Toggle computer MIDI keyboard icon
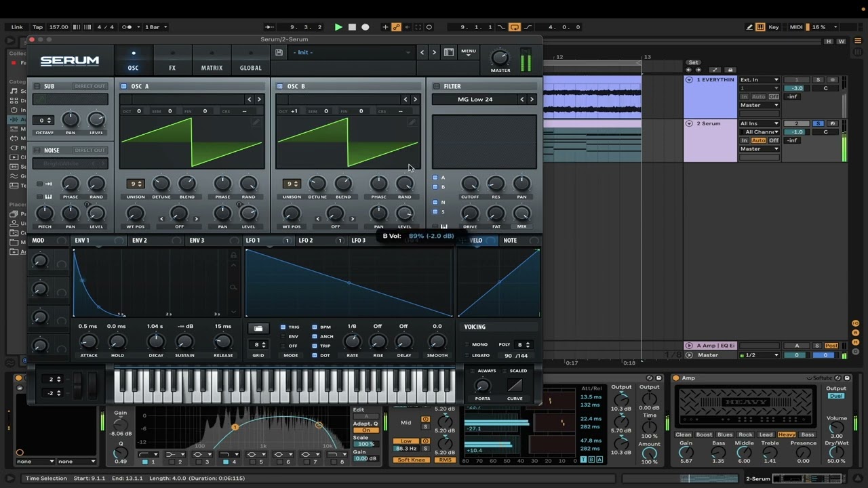 click(761, 27)
